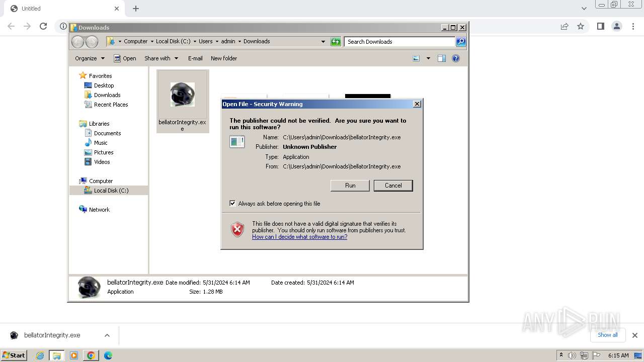Switch to Chrome from the taskbar
644x362 pixels.
(91, 355)
